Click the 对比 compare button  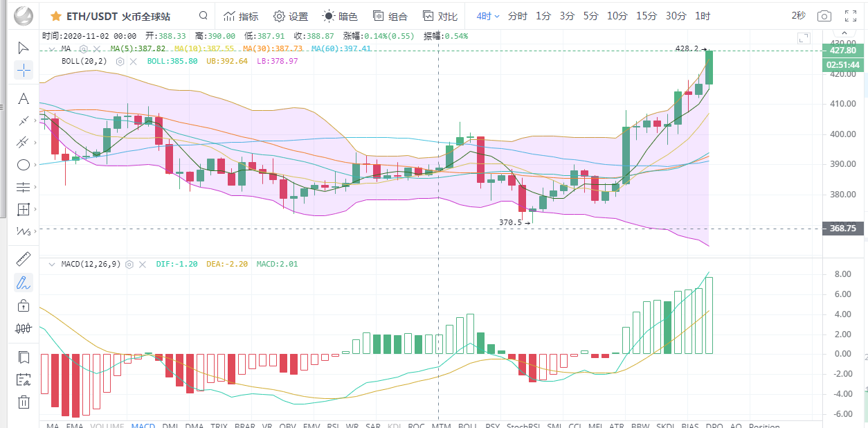pos(440,16)
